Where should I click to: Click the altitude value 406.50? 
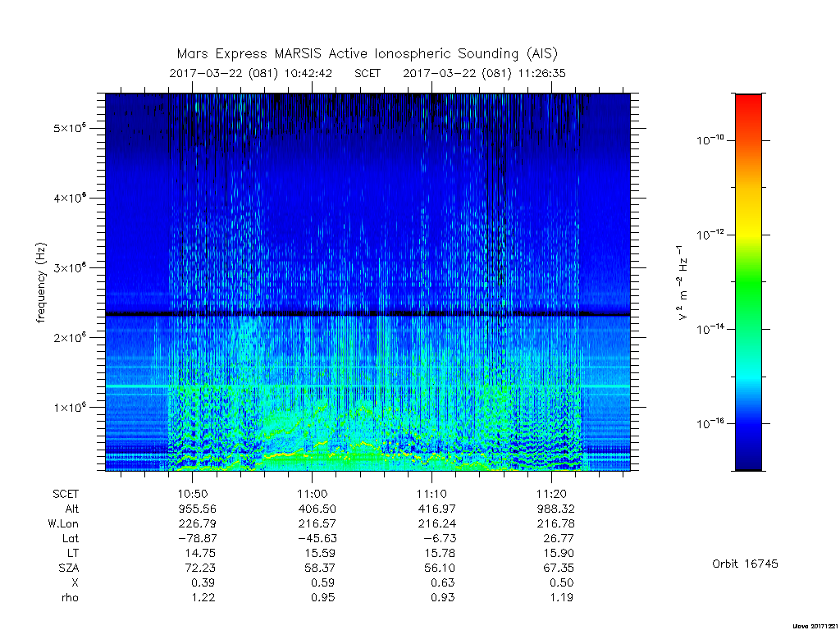(317, 509)
